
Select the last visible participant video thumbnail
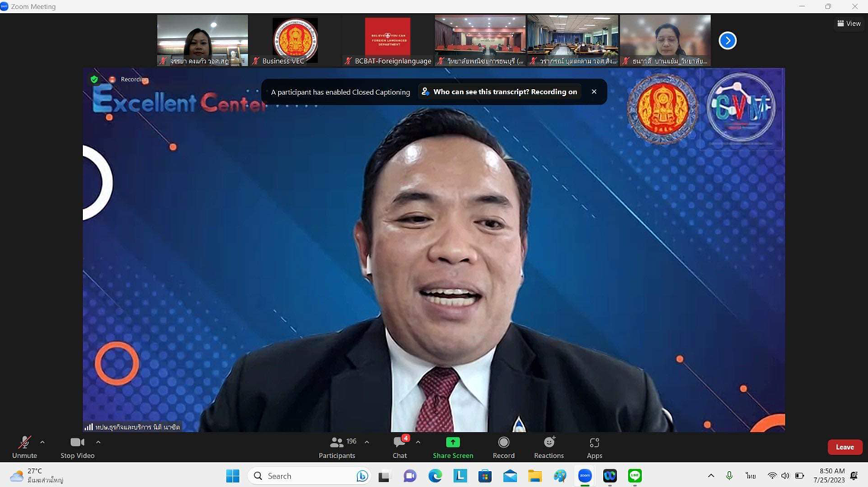point(665,40)
